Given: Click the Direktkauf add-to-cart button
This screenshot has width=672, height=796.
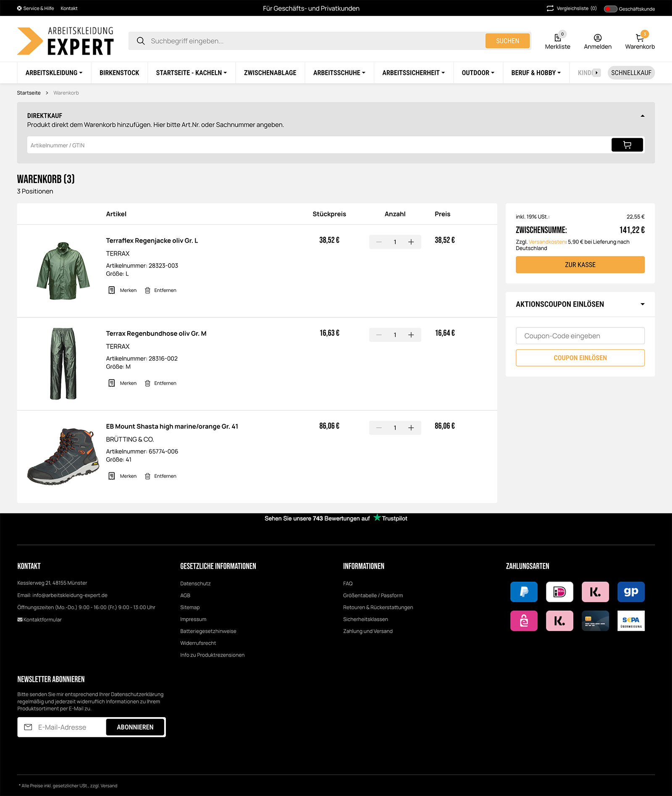Looking at the screenshot, I should pyautogui.click(x=627, y=145).
